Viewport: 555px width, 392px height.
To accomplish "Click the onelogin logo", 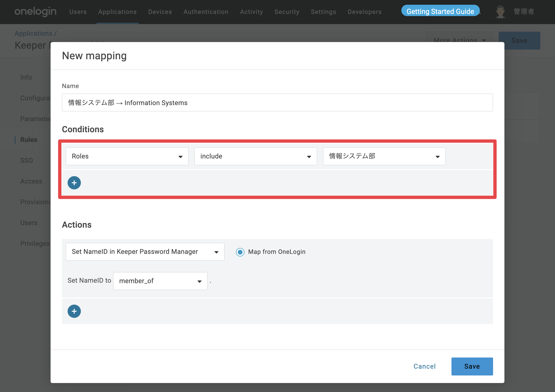I will click(35, 11).
